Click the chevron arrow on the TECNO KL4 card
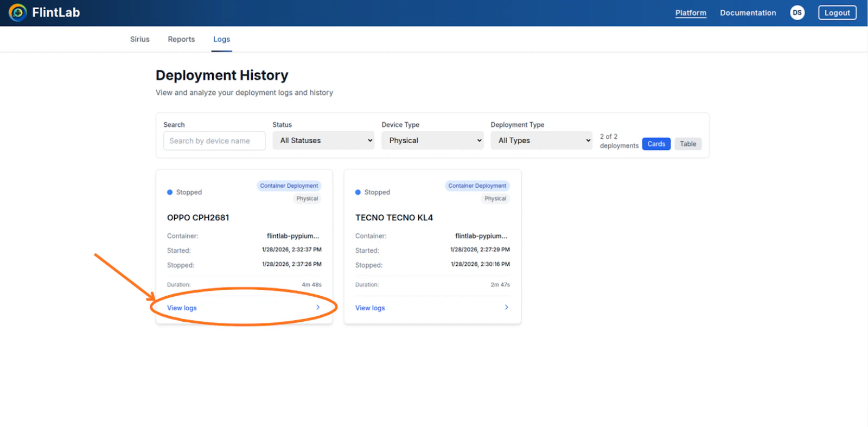The height and width of the screenshot is (427, 868). [x=506, y=307]
